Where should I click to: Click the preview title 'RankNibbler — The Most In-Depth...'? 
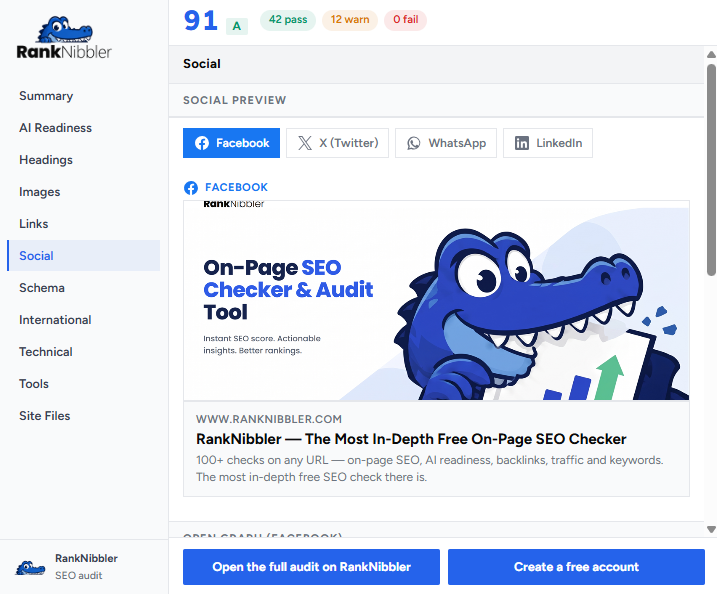click(x=411, y=439)
